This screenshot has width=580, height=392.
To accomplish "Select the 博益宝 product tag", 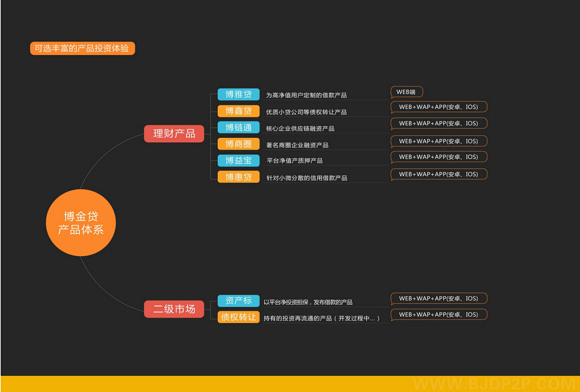I will 238,160.
